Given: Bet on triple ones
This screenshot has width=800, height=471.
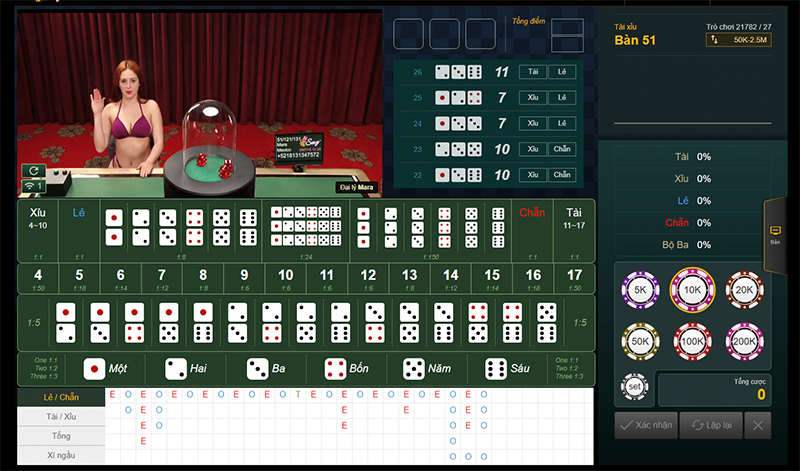Looking at the screenshot, I should click(363, 227).
